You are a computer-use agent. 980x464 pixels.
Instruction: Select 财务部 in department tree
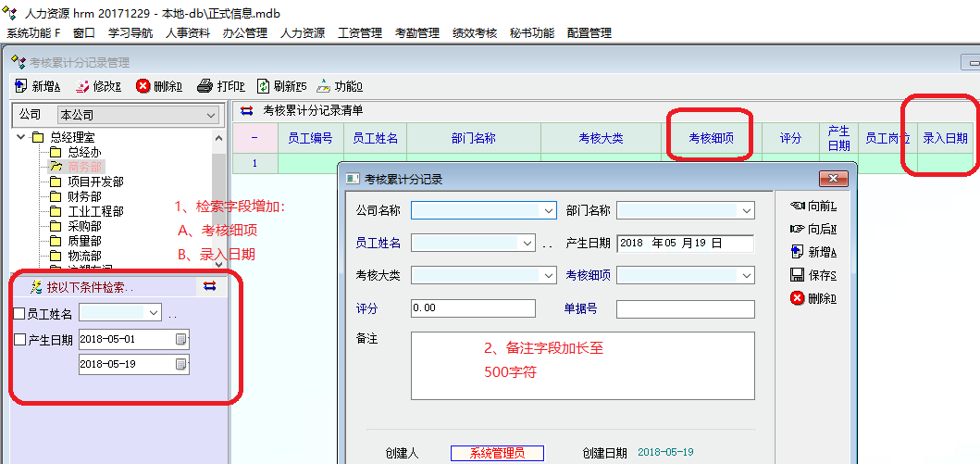point(84,196)
